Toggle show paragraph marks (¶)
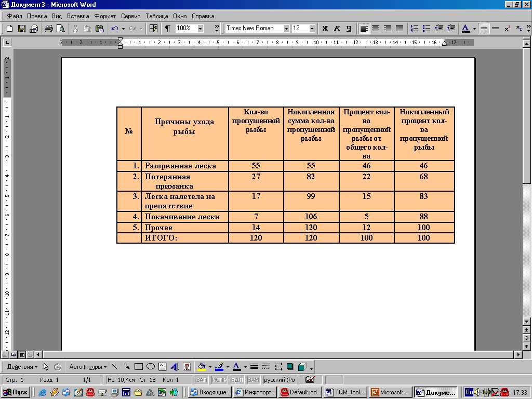The image size is (532, 399). [168, 29]
